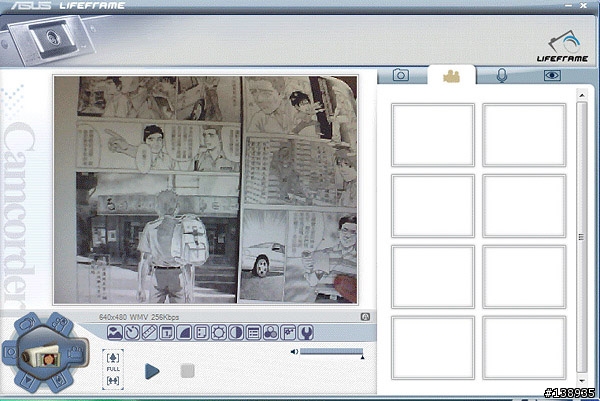Open the picture/frame effect tool
This screenshot has width=600, height=401.
115,333
